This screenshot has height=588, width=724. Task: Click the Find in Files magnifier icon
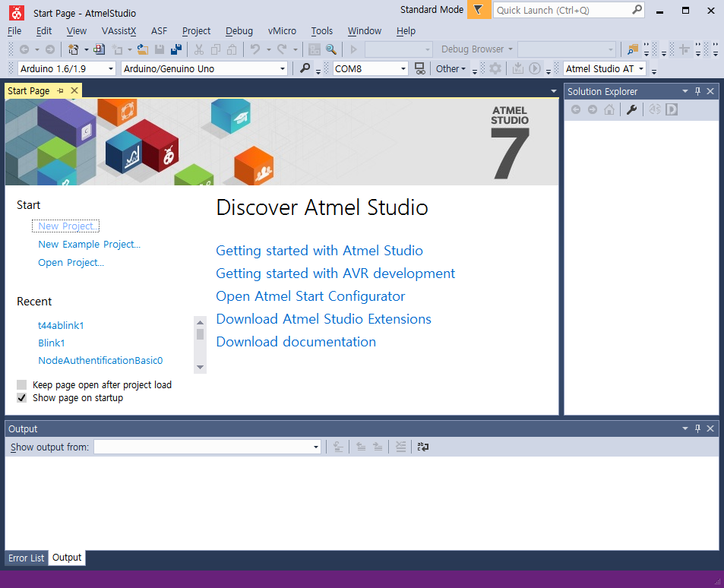(331, 49)
